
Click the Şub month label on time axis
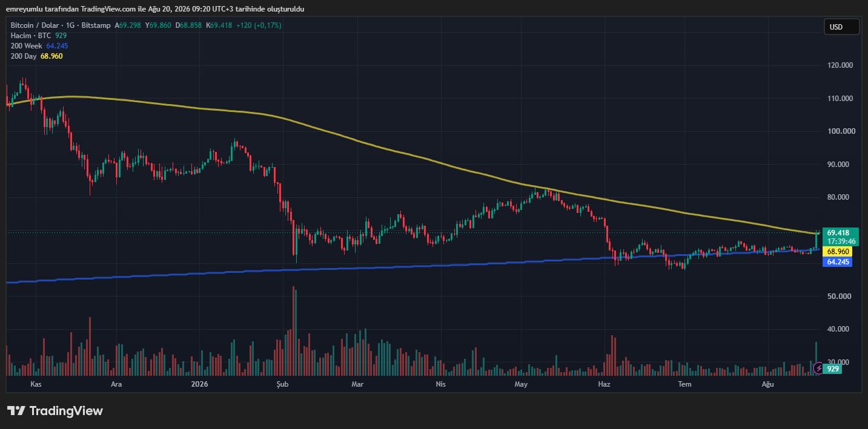tap(282, 384)
